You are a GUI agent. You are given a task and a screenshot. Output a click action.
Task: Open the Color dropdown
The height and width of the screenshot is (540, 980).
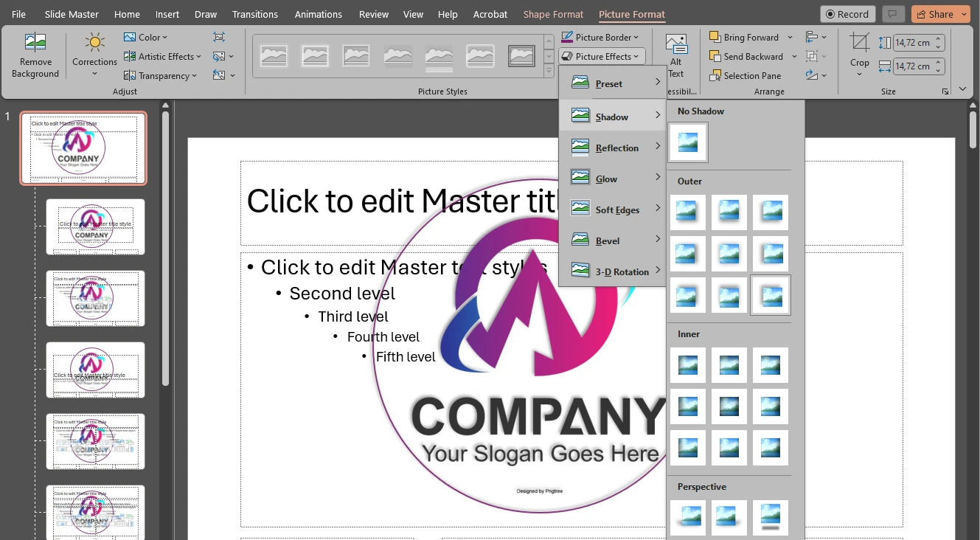(145, 36)
